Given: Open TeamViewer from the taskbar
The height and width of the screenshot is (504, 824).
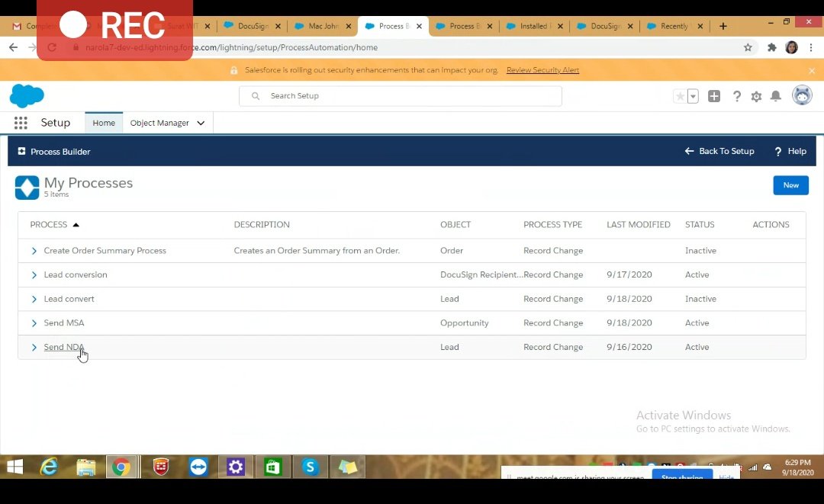Looking at the screenshot, I should tap(198, 467).
